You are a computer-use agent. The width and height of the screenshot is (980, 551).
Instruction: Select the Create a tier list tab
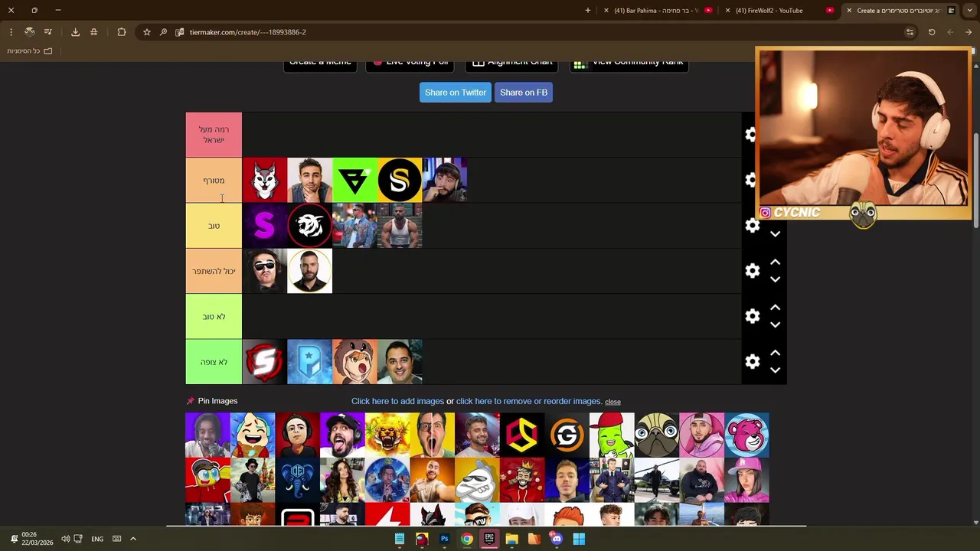coord(899,10)
